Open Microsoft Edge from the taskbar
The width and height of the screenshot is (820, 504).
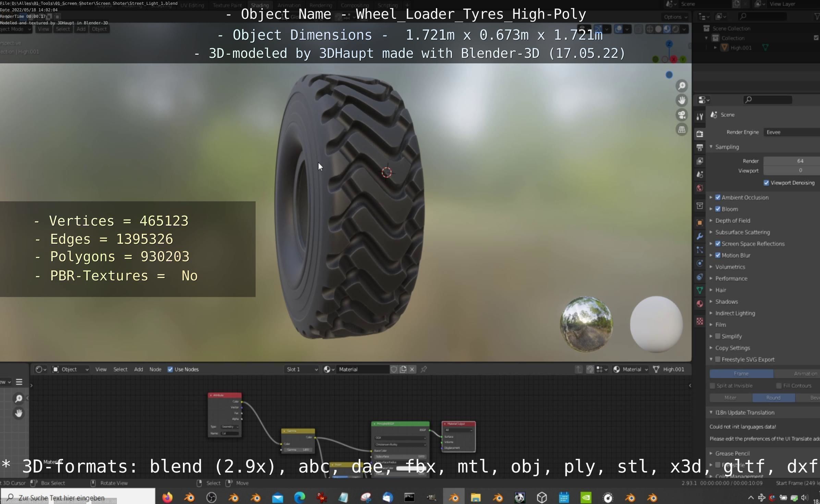tap(299, 497)
